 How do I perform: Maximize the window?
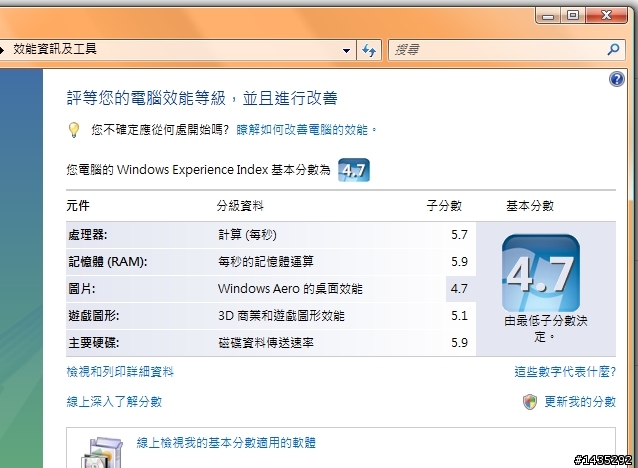coord(573,15)
